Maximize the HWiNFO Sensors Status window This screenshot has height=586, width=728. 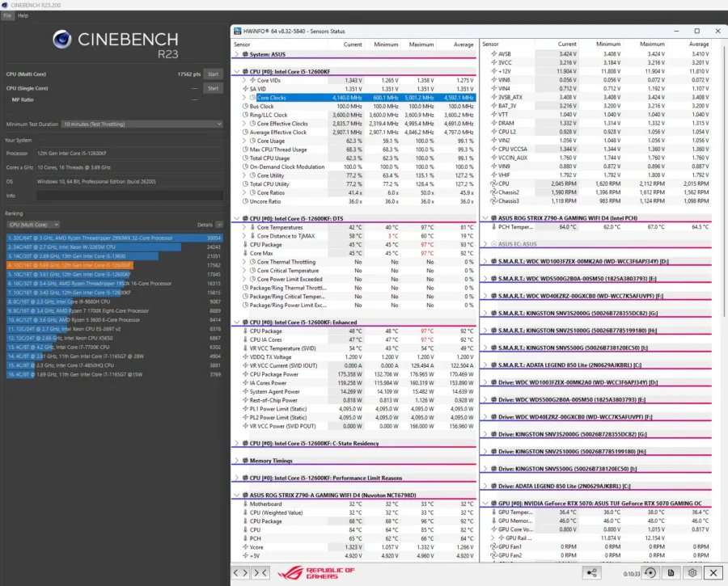tap(697, 31)
